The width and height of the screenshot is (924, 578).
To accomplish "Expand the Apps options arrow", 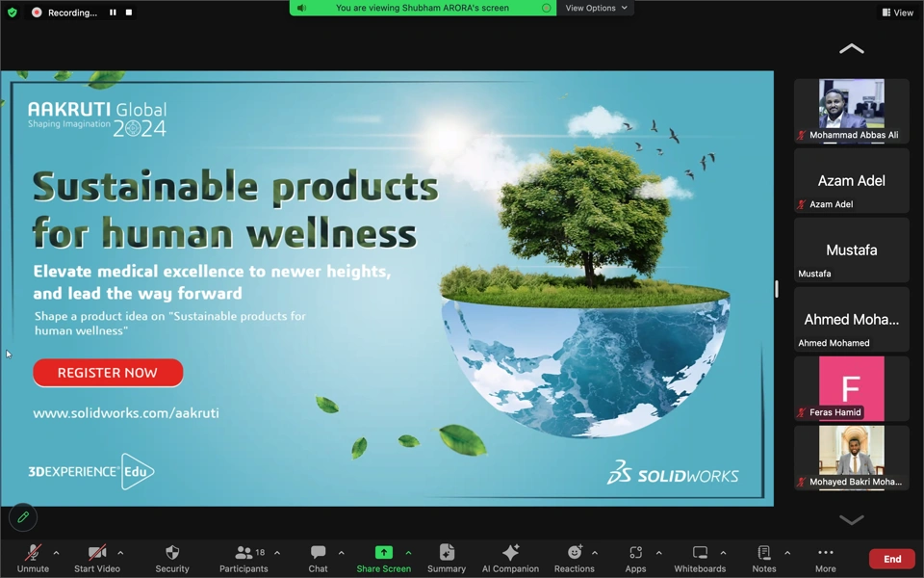I will click(658, 553).
